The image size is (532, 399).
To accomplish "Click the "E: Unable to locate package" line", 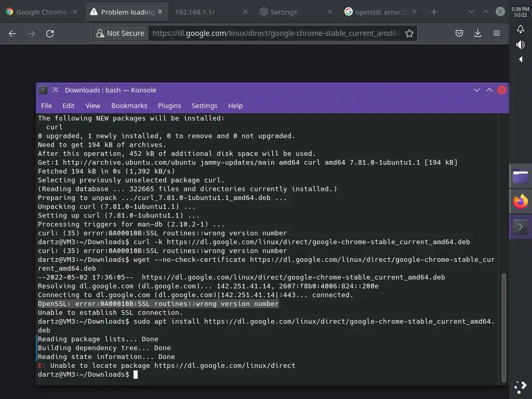I will tap(167, 365).
